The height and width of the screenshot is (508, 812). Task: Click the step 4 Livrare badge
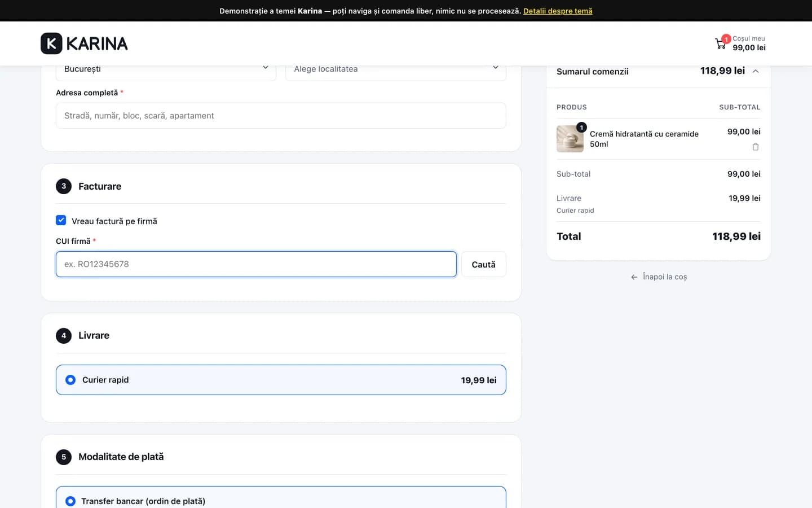64,335
